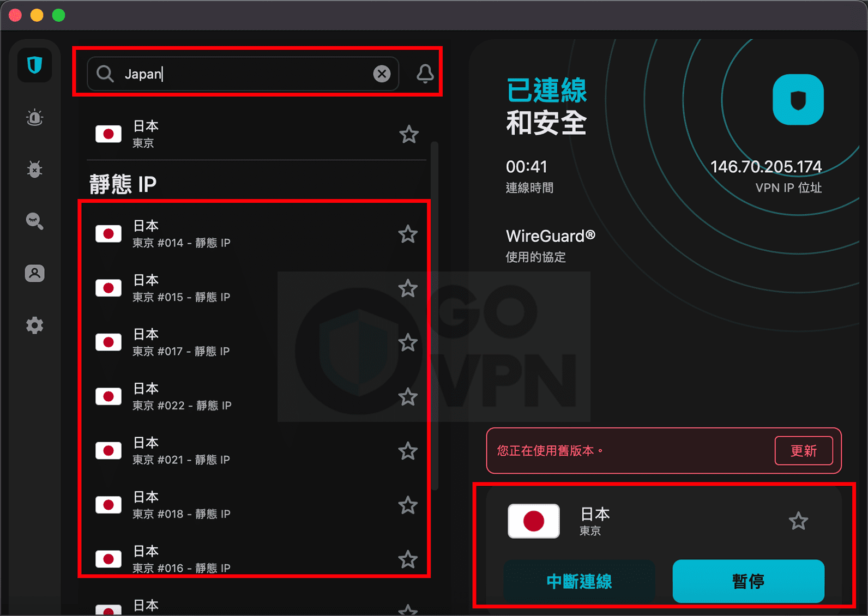This screenshot has height=616, width=868.
Task: Click the VPN IP address 146.70.205.174
Action: [x=766, y=167]
